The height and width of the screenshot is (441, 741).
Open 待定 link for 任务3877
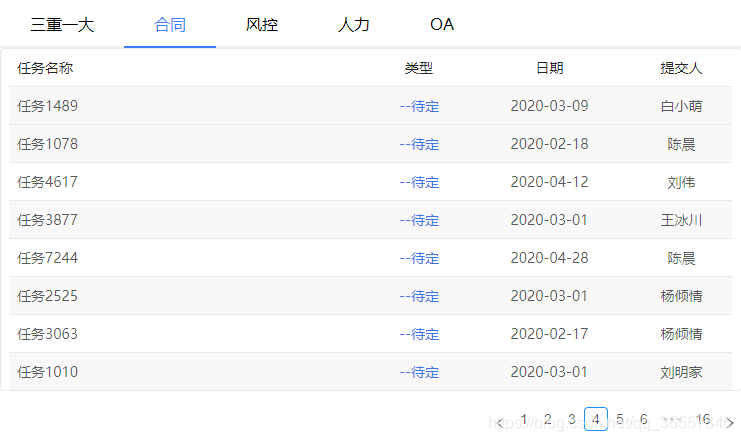pyautogui.click(x=420, y=220)
